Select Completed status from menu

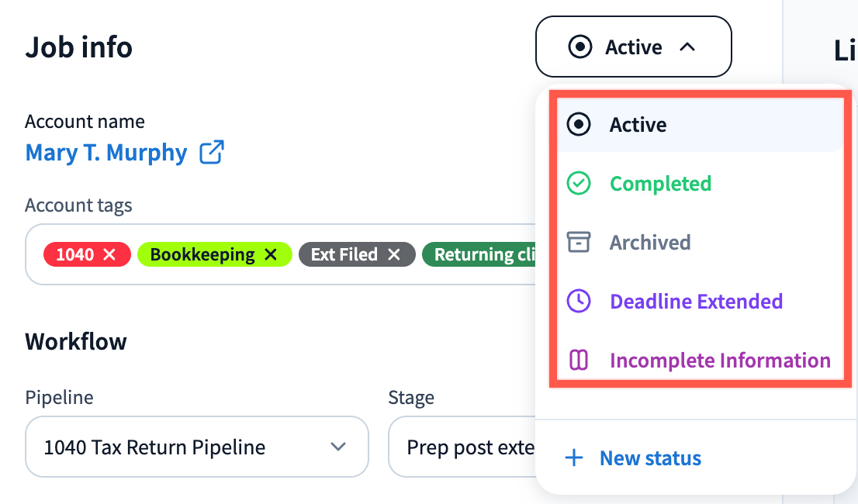point(660,184)
